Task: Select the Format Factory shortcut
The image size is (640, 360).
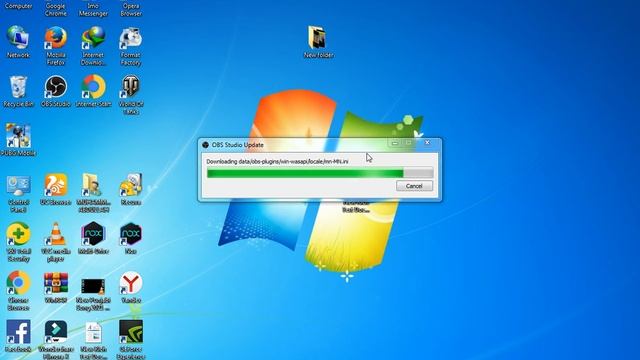Action: [x=131, y=46]
